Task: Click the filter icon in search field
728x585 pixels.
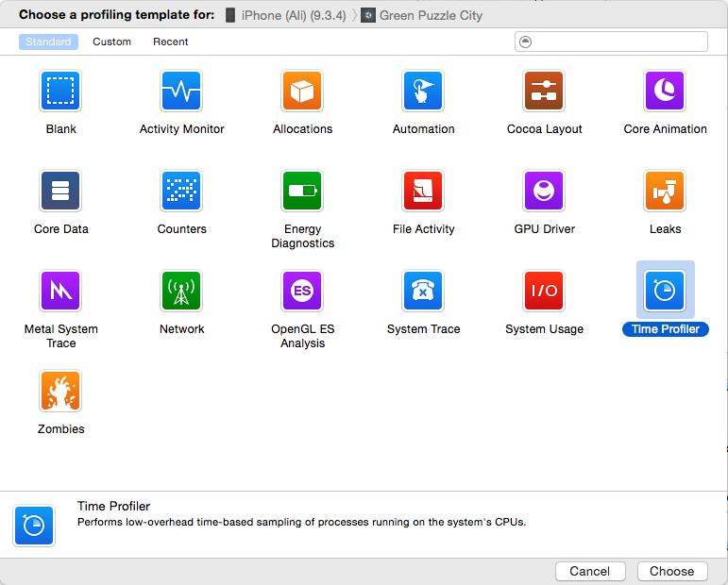Action: 525,42
